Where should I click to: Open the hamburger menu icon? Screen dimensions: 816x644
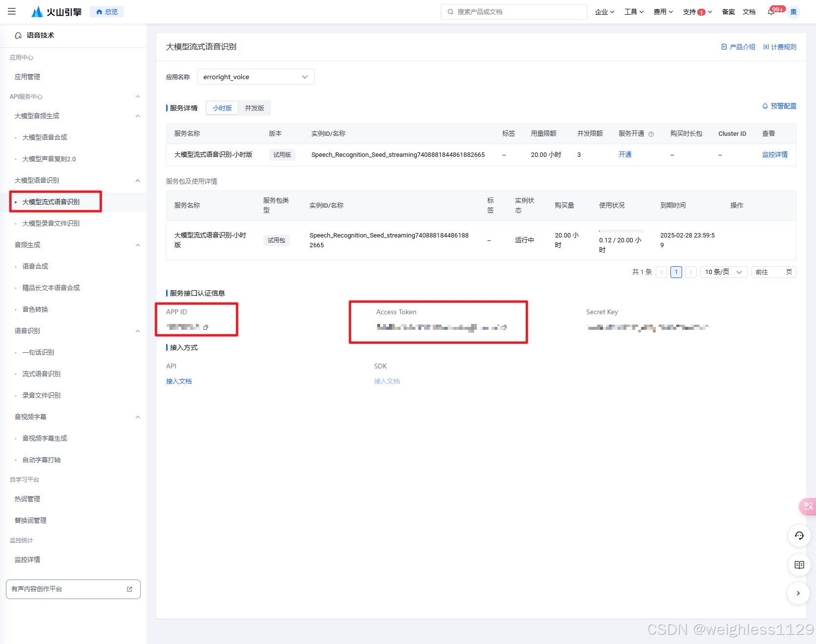click(12, 11)
